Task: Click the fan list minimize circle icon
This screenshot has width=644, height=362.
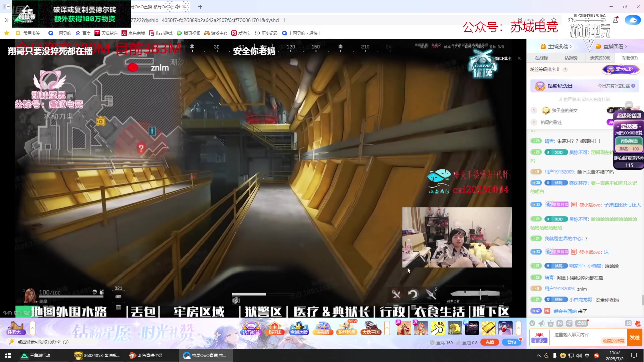Action: click(x=629, y=105)
